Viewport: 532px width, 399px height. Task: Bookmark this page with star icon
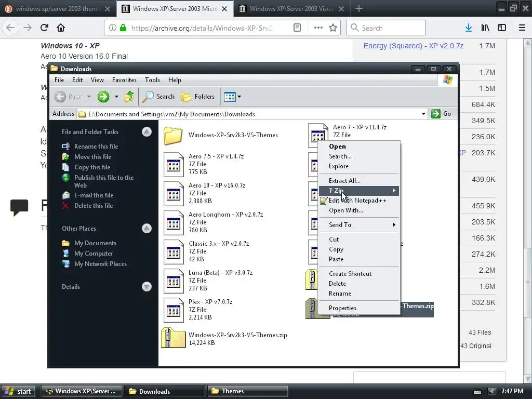(x=333, y=28)
